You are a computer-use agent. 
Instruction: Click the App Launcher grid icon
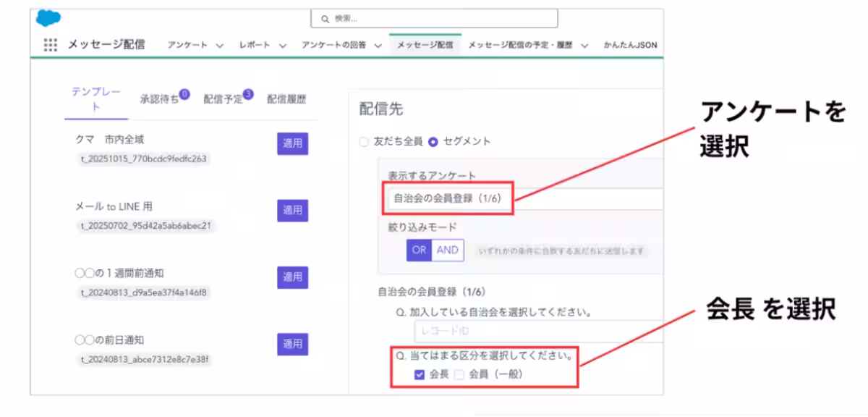pyautogui.click(x=49, y=44)
